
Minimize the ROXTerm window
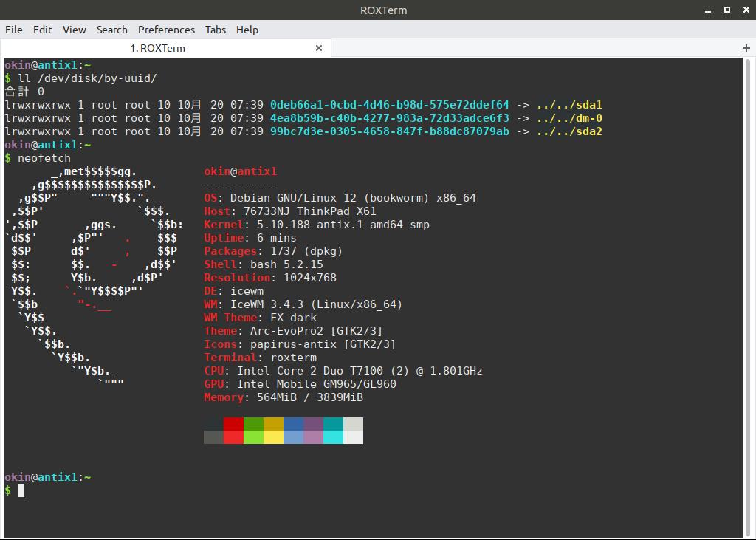point(708,10)
